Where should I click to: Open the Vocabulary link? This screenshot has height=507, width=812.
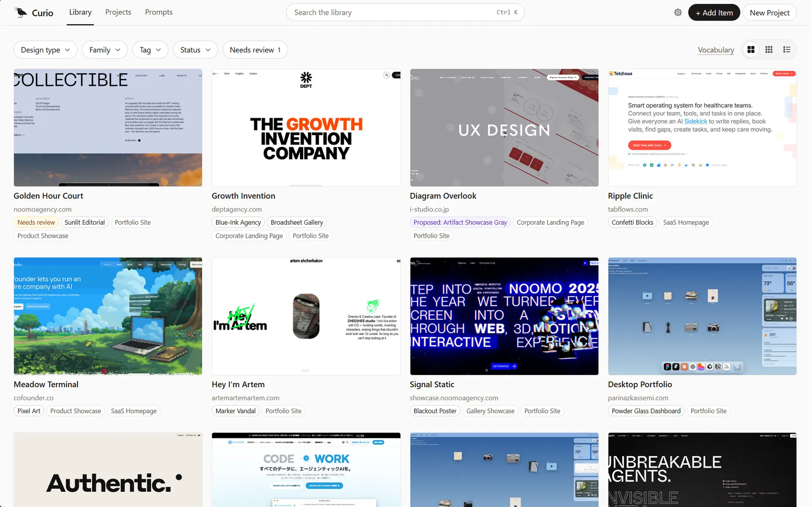716,50
